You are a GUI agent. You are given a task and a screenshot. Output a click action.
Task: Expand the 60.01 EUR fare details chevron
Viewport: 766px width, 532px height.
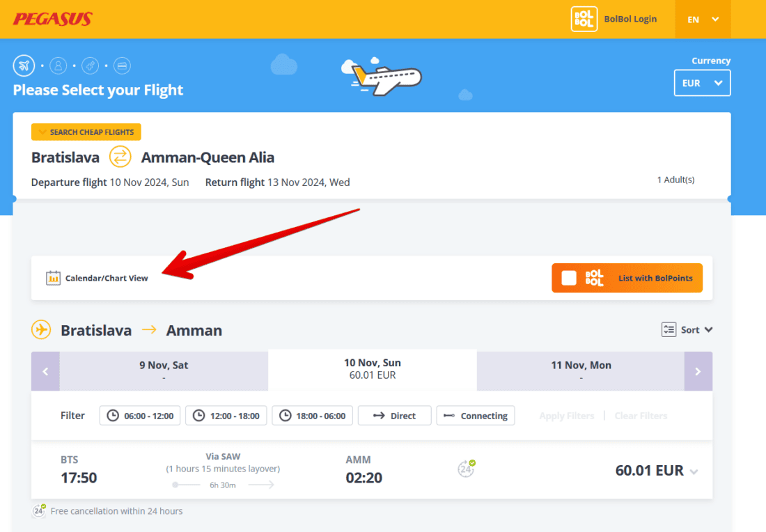coord(694,471)
